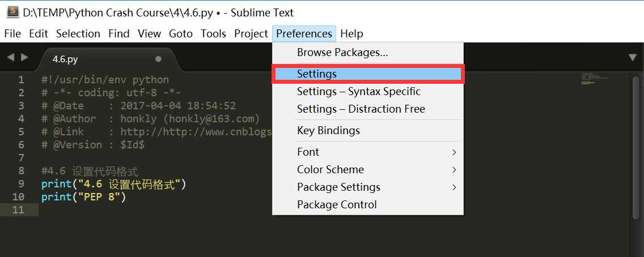644x257 pixels.
Task: Open Key Bindings from the menu
Action: [x=328, y=130]
